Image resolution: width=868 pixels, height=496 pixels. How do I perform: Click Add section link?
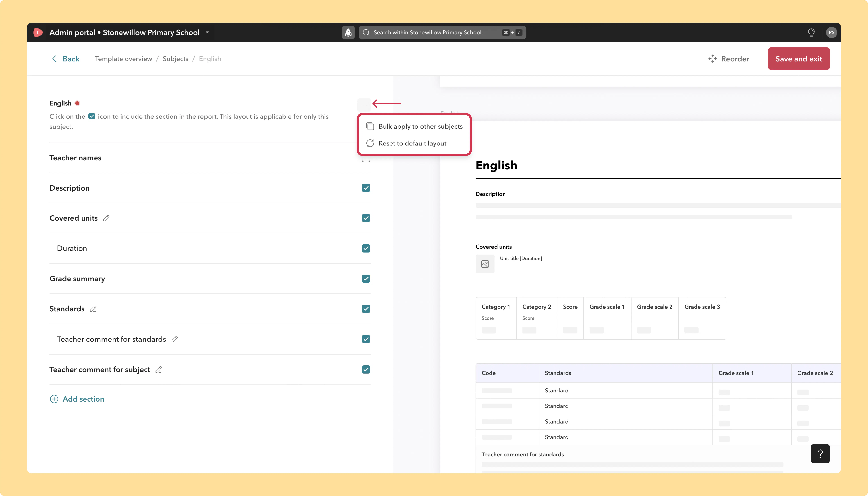77,399
